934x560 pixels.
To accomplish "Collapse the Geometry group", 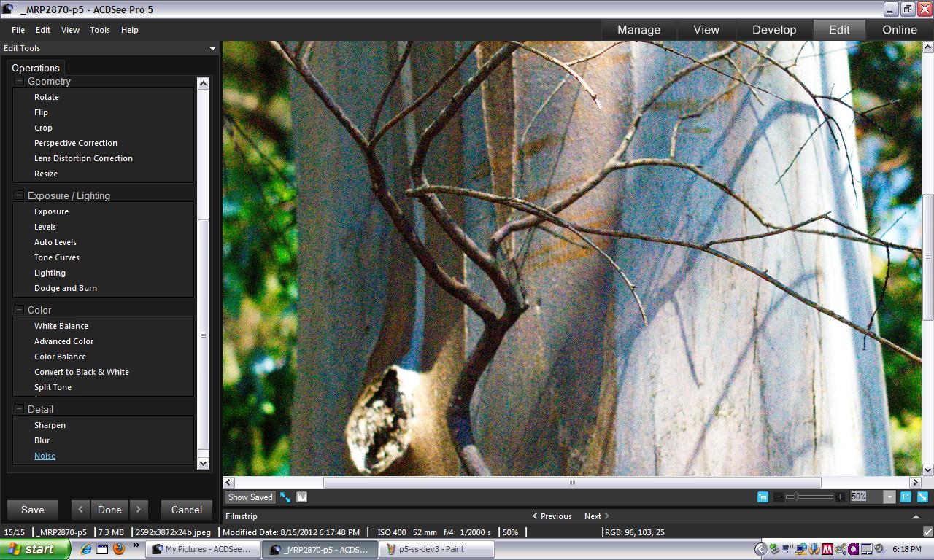I will 20,82.
